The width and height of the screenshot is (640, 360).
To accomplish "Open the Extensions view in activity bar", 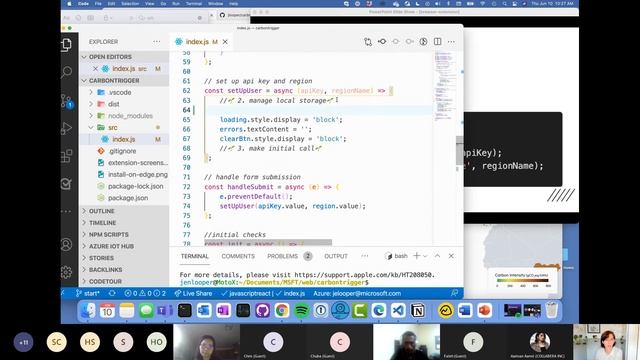I will (x=67, y=156).
